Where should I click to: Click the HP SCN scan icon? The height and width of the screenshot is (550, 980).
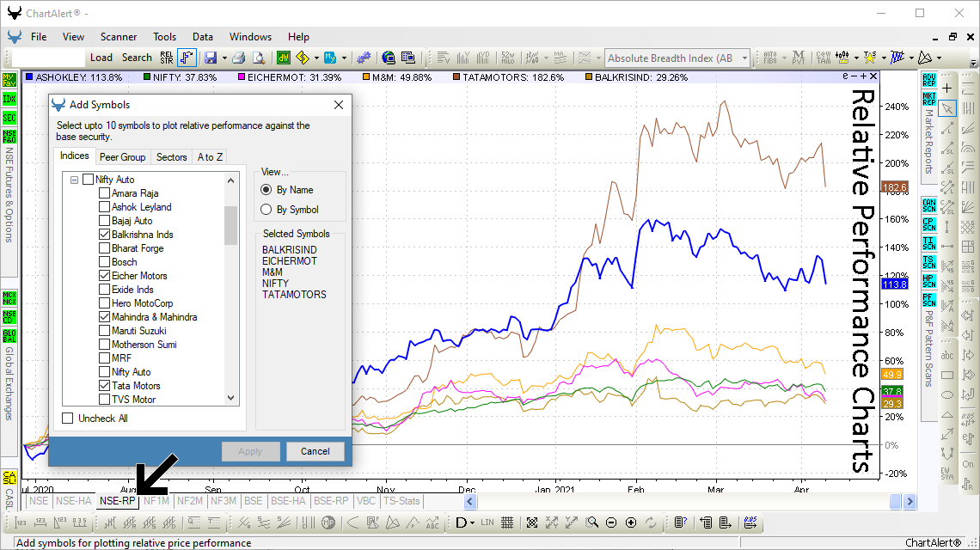coord(928,281)
